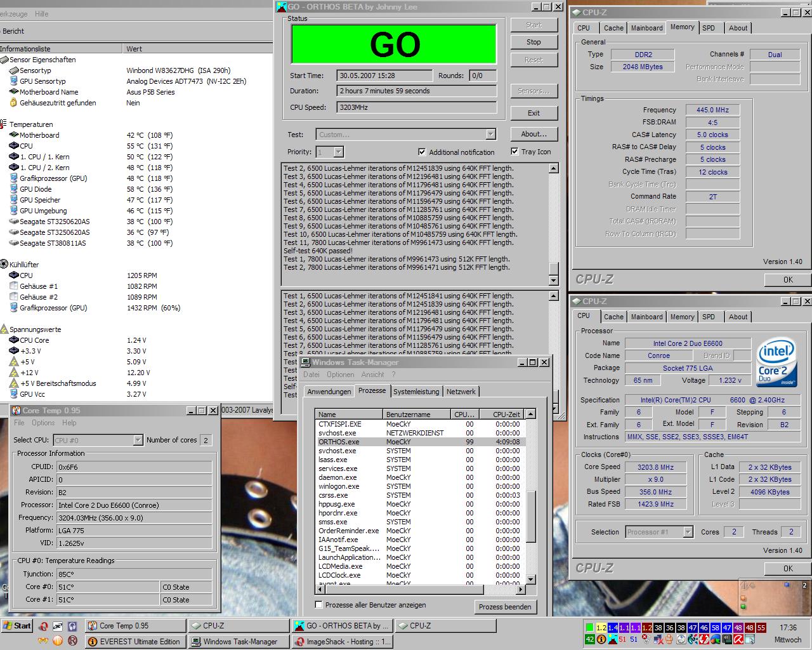This screenshot has height=650, width=812.
Task: Open the Test Custom dropdown in ORTHOS
Action: (490, 134)
